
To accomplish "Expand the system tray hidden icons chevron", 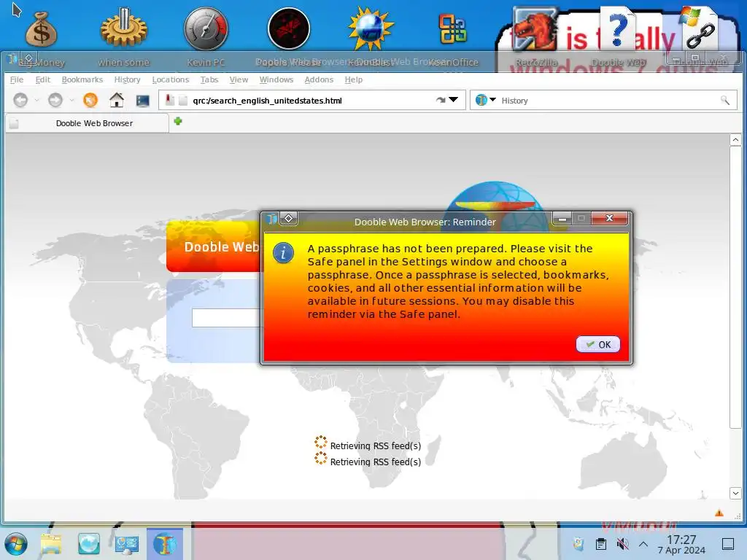I will tap(643, 544).
